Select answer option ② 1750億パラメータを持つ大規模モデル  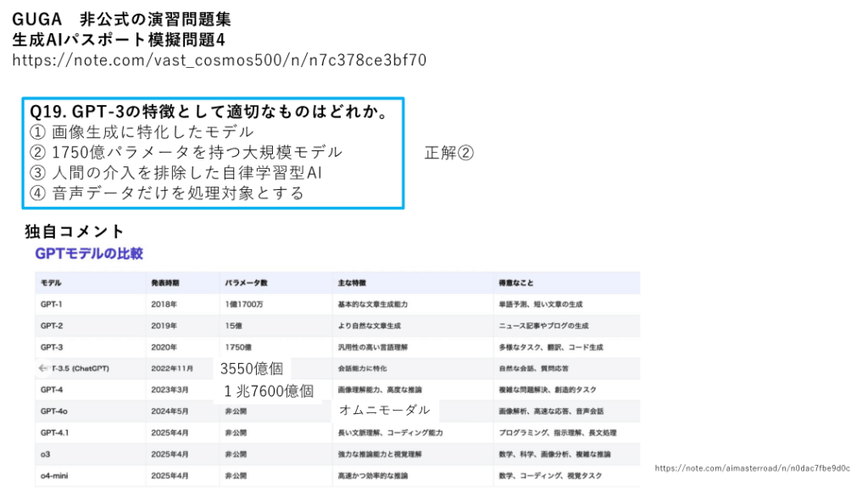click(x=186, y=152)
